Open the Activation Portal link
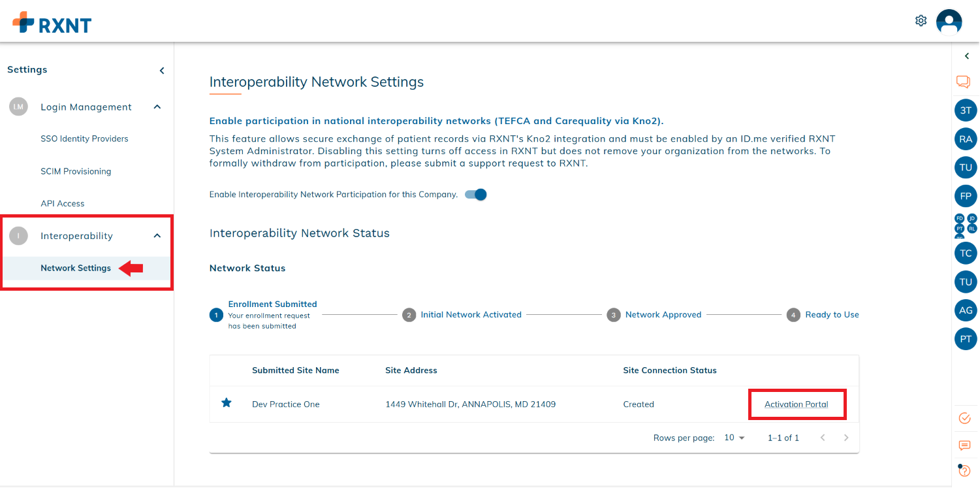Screen dimensions: 980x488 click(797, 404)
